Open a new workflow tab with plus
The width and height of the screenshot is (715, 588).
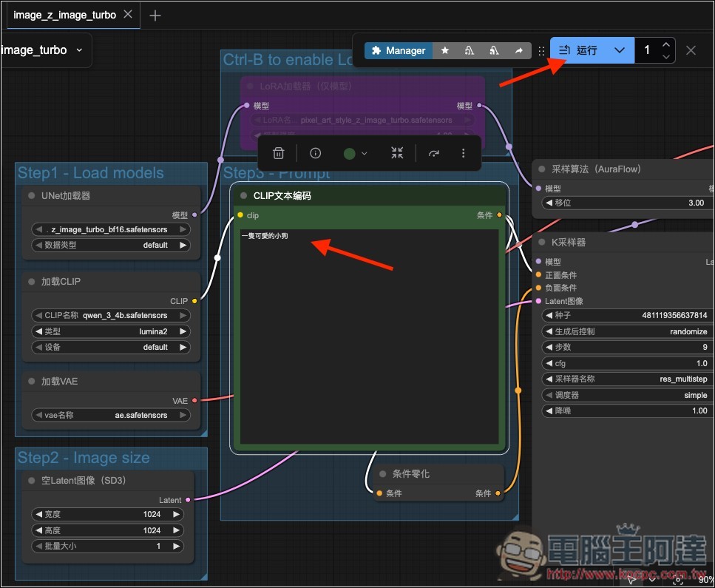(x=155, y=16)
